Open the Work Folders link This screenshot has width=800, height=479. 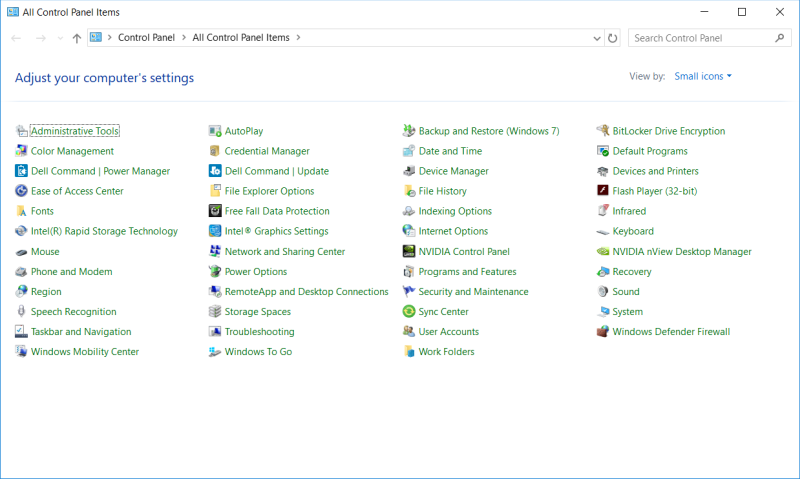tap(446, 351)
